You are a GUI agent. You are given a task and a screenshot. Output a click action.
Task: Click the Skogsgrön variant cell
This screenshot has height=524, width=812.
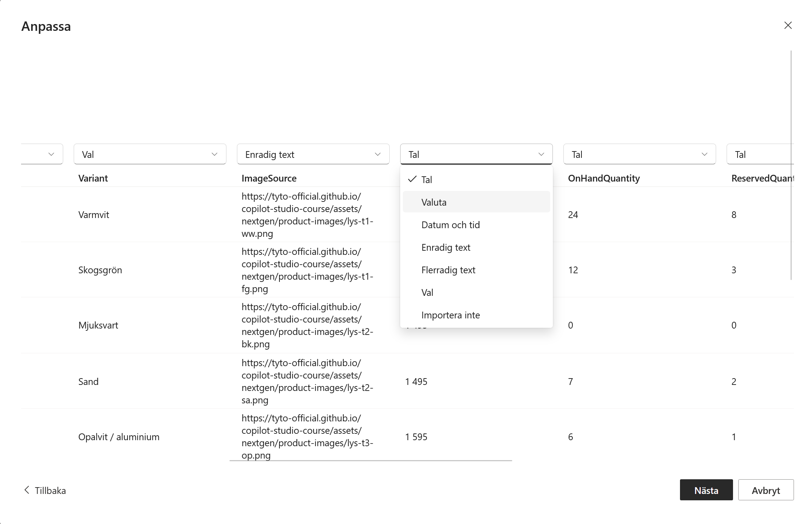100,270
